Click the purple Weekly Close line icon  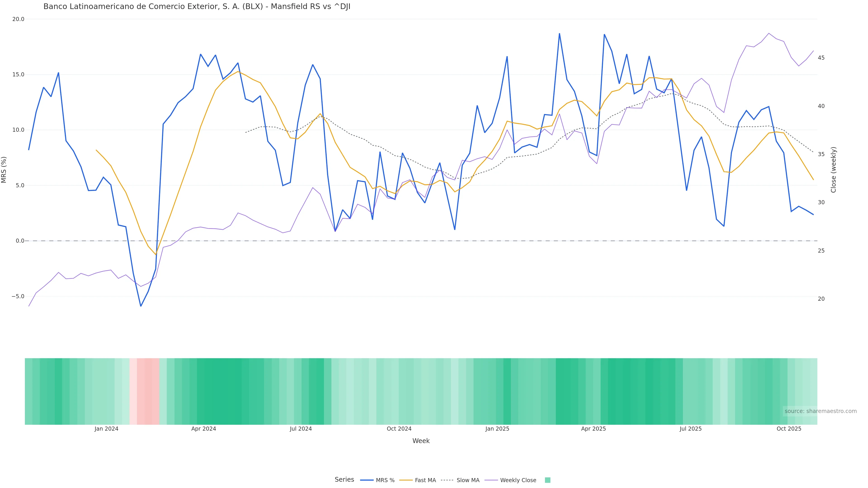491,480
